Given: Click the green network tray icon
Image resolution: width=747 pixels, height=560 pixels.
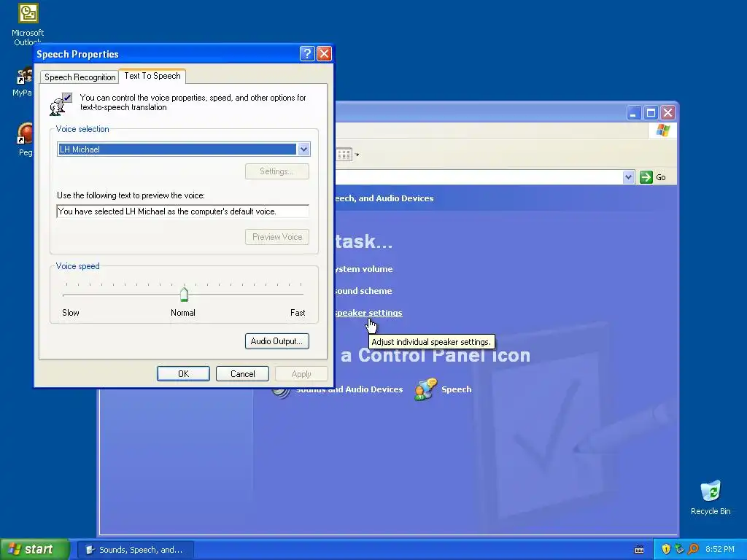Looking at the screenshot, I should (679, 549).
